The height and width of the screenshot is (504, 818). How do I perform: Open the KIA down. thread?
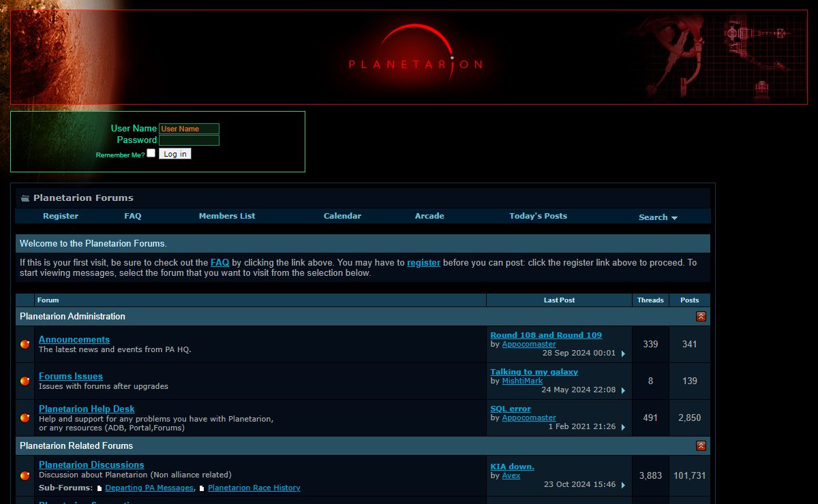coord(513,467)
